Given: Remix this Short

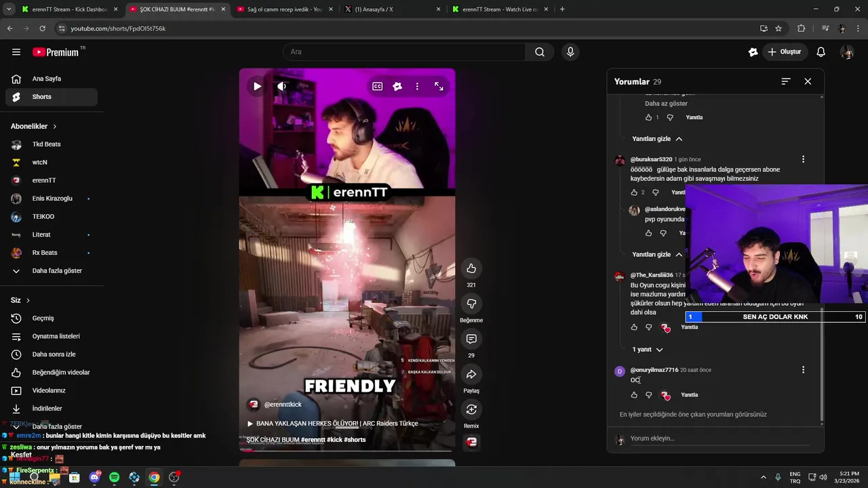Looking at the screenshot, I should click(x=471, y=409).
